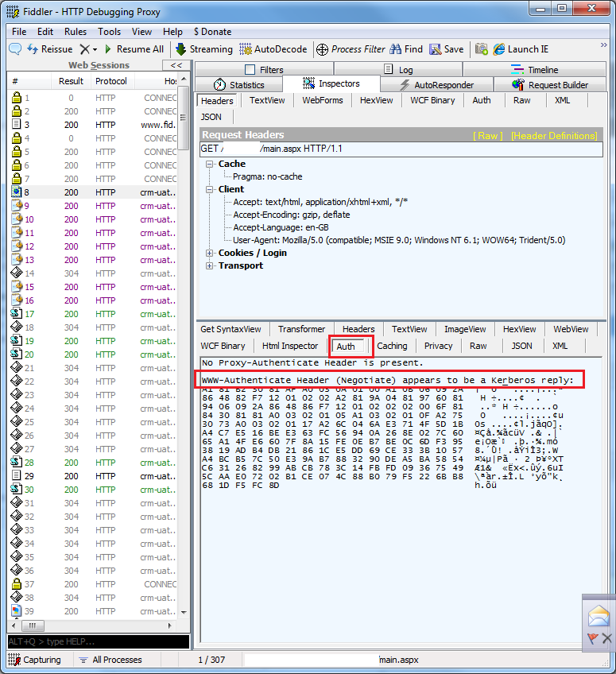Collapse the Client header group
This screenshot has width=616, height=674.
tap(209, 189)
